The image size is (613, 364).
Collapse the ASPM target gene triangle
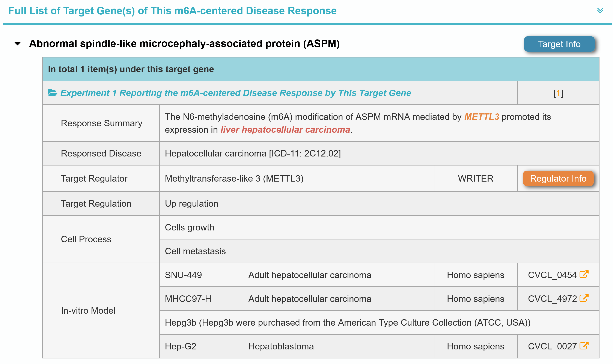pyautogui.click(x=17, y=44)
